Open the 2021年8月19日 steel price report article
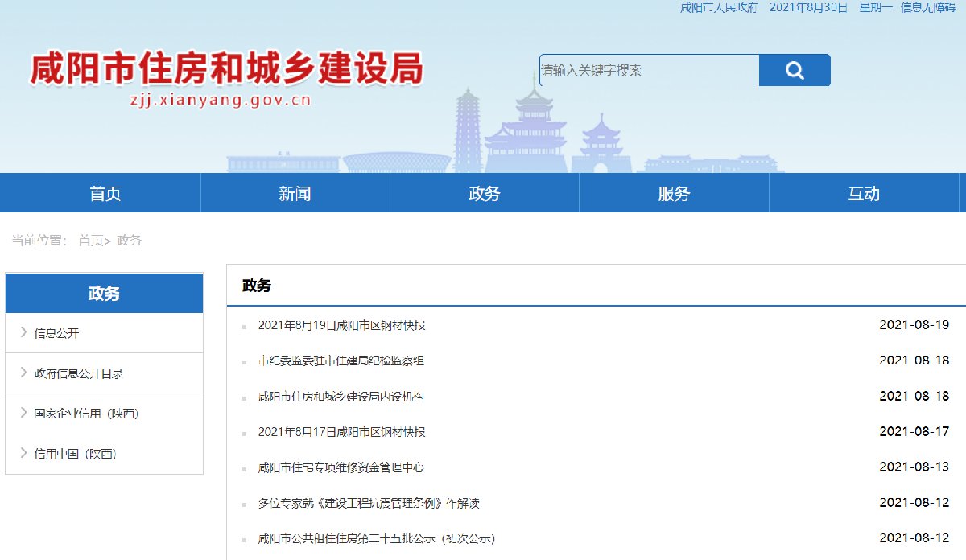This screenshot has height=560, width=966. 341,326
